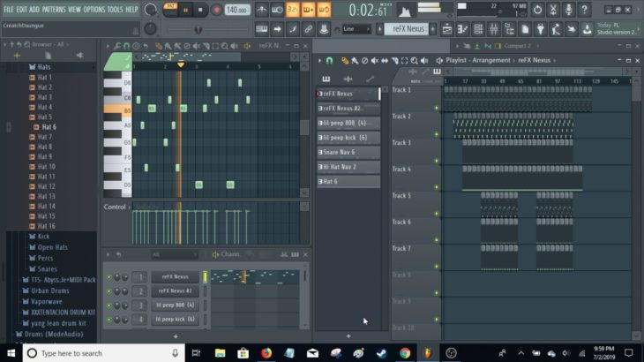This screenshot has width=644, height=362.
Task: Open the channel rack from the toolbar
Action: click(478, 29)
